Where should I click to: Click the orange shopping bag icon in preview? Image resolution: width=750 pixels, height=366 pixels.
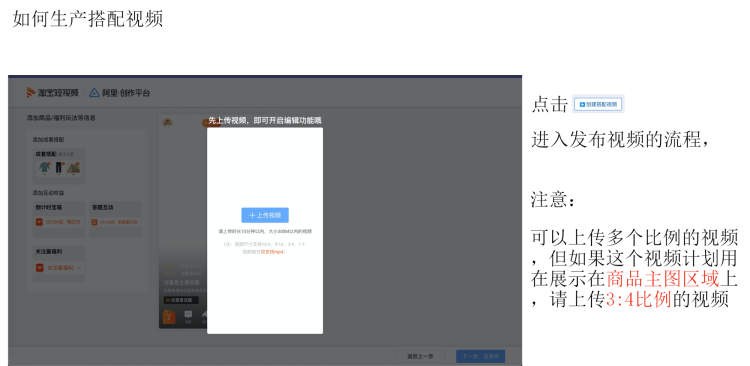tap(169, 317)
